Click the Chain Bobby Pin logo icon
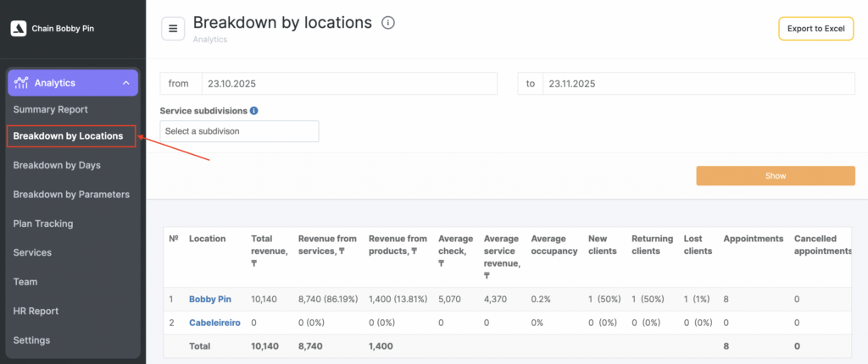The image size is (868, 364). (19, 28)
